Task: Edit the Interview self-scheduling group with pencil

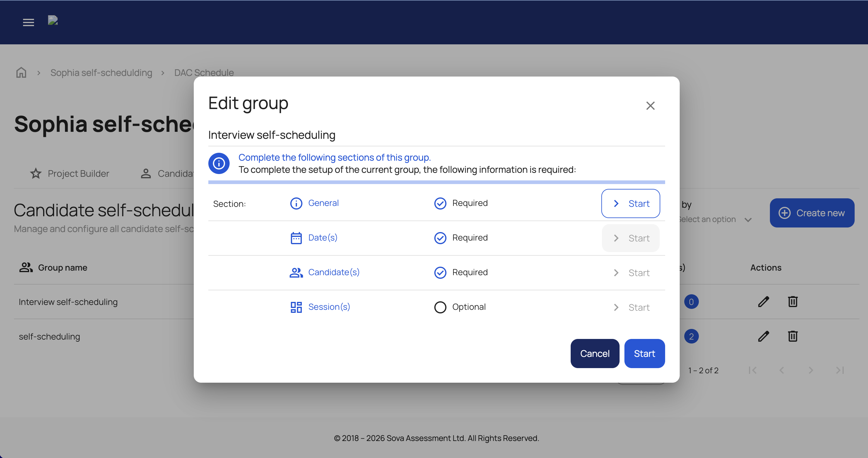Action: (x=763, y=302)
